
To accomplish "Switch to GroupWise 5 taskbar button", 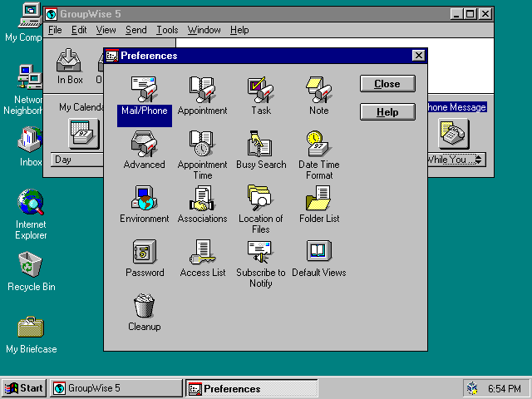I will coord(116,388).
